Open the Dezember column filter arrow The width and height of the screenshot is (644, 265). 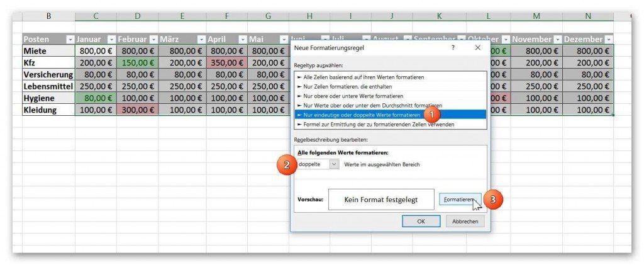[608, 40]
